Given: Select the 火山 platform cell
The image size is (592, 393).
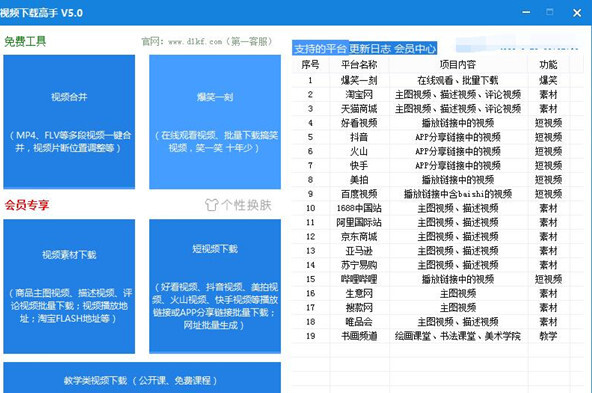Looking at the screenshot, I should tap(359, 151).
